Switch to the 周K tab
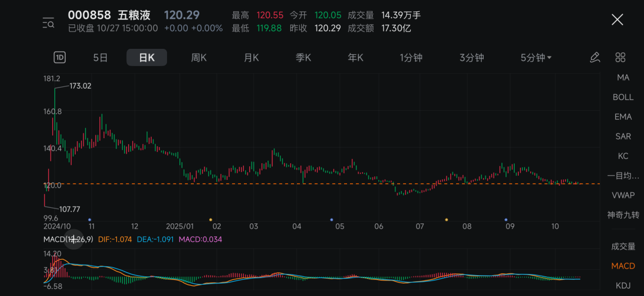Image resolution: width=644 pixels, height=296 pixels. (x=199, y=58)
